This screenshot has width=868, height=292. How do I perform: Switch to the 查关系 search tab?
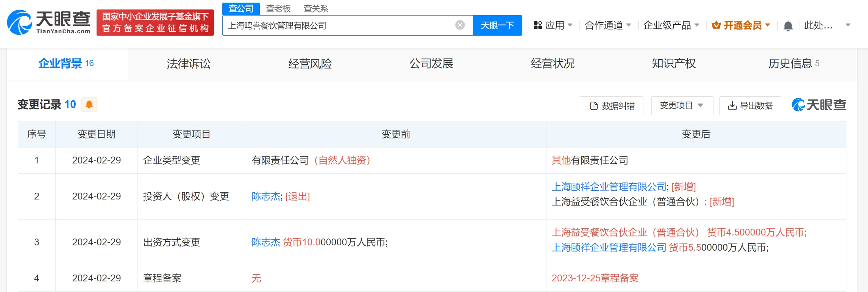click(x=316, y=8)
